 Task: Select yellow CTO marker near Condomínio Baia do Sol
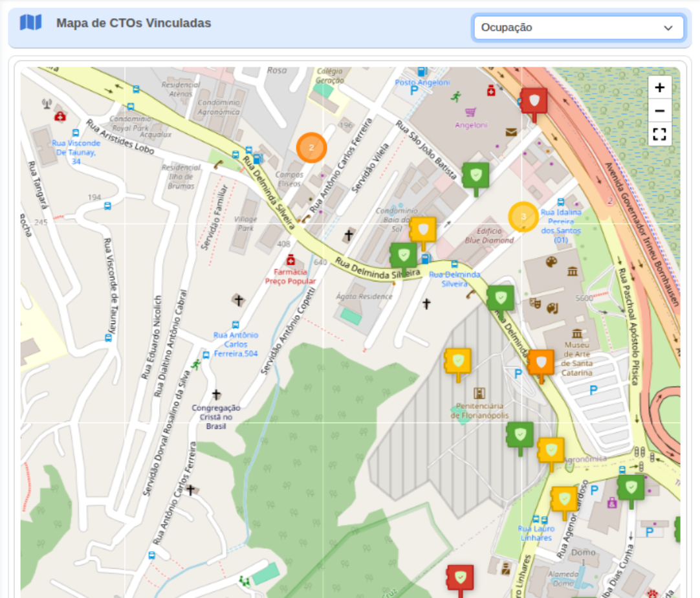point(423,230)
